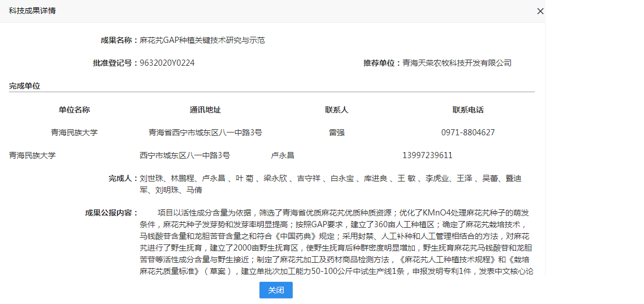The width and height of the screenshot is (644, 304).
Task: Click the blue 关闭 button
Action: 276,290
